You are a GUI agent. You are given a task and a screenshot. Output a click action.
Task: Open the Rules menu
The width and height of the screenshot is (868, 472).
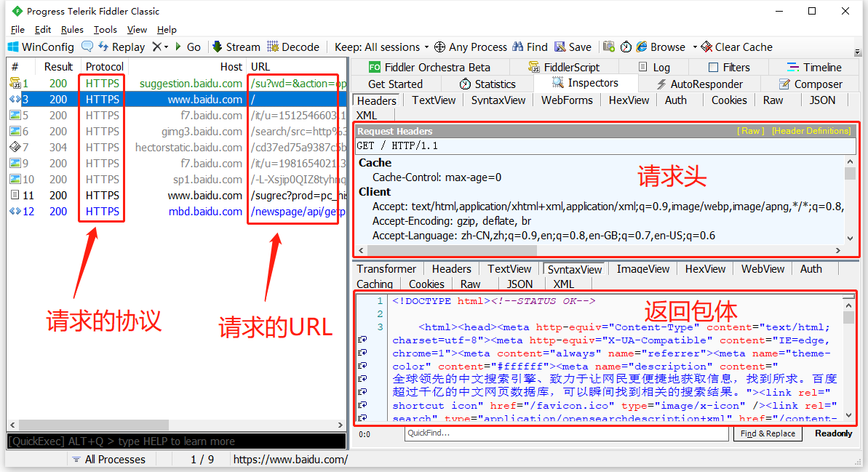pyautogui.click(x=71, y=29)
